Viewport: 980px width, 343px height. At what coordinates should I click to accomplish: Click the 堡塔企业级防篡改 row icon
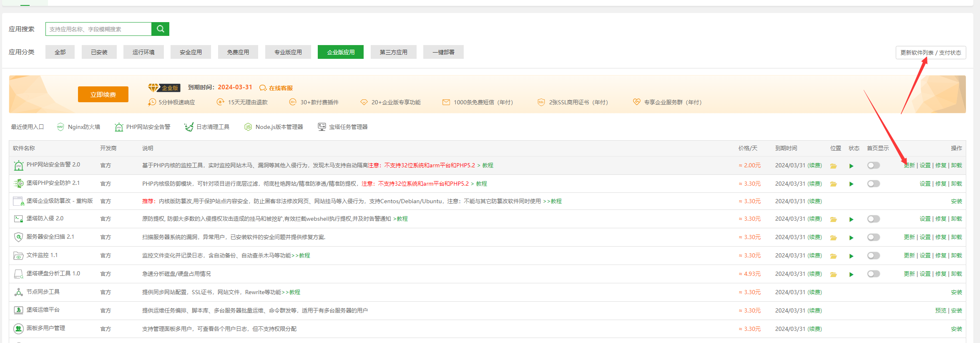point(18,201)
